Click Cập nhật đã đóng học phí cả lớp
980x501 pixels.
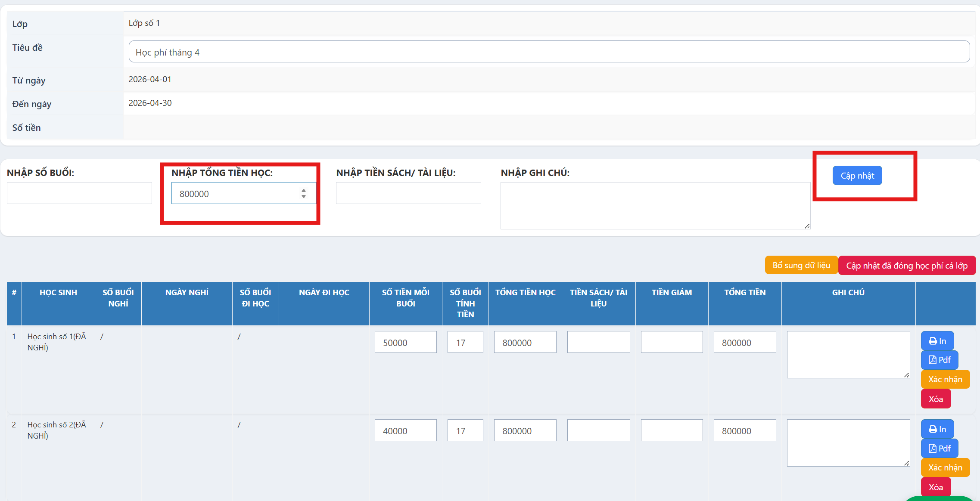coord(906,266)
